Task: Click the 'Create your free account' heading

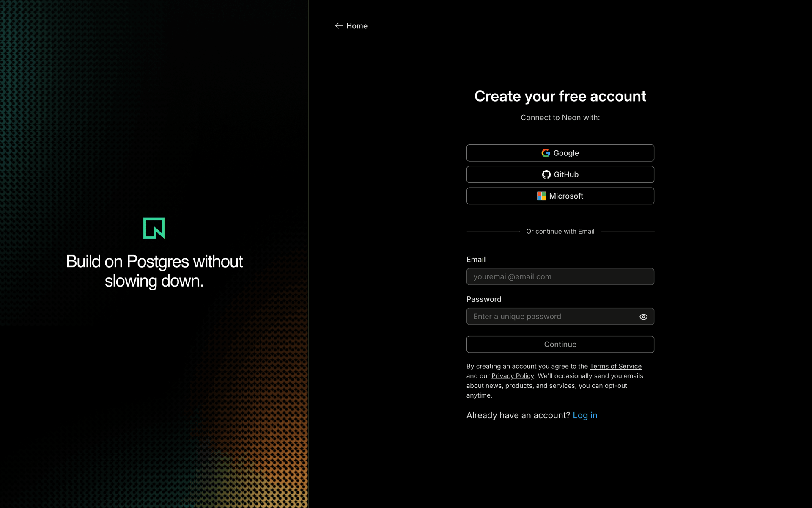Action: (560, 96)
